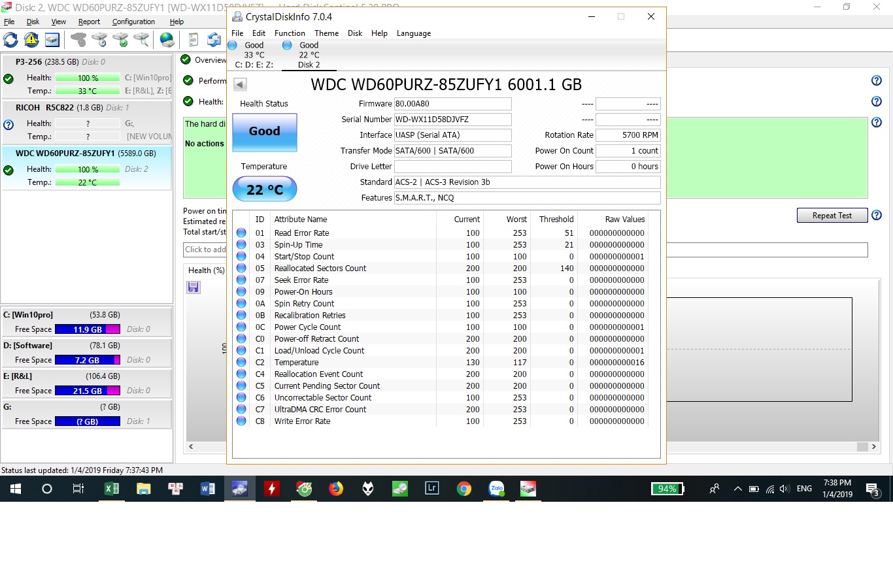Open the Windows Start menu
The image size is (893, 588).
click(16, 489)
